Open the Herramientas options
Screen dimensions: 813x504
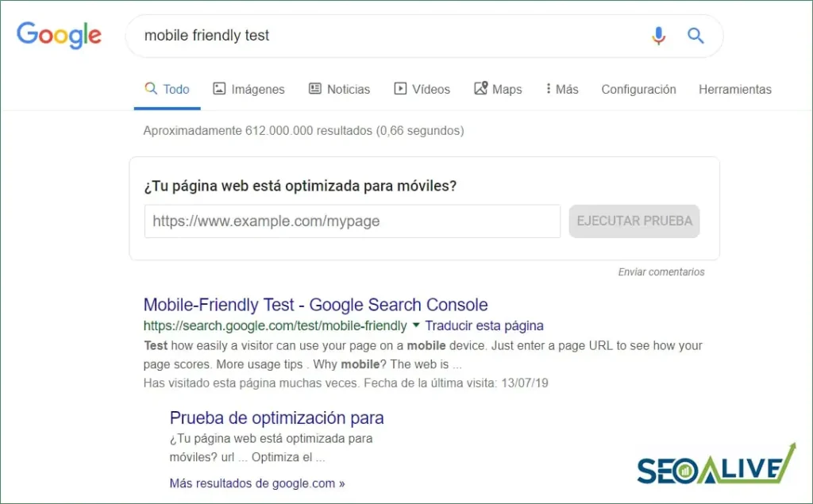(x=734, y=89)
